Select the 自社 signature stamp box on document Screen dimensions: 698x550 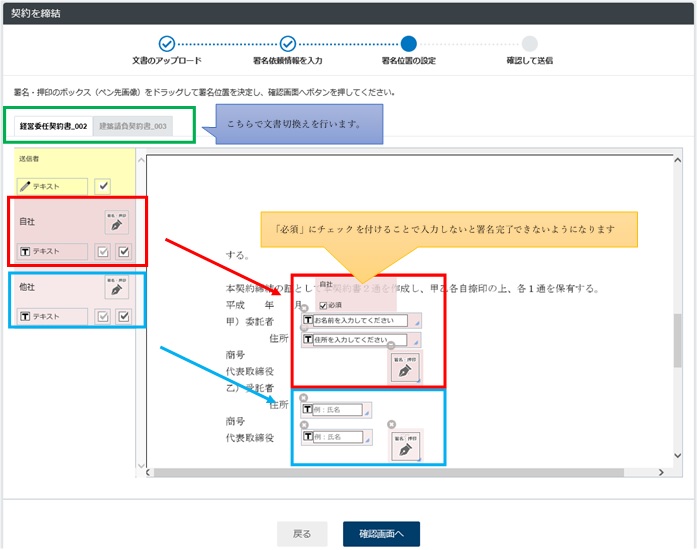click(405, 367)
